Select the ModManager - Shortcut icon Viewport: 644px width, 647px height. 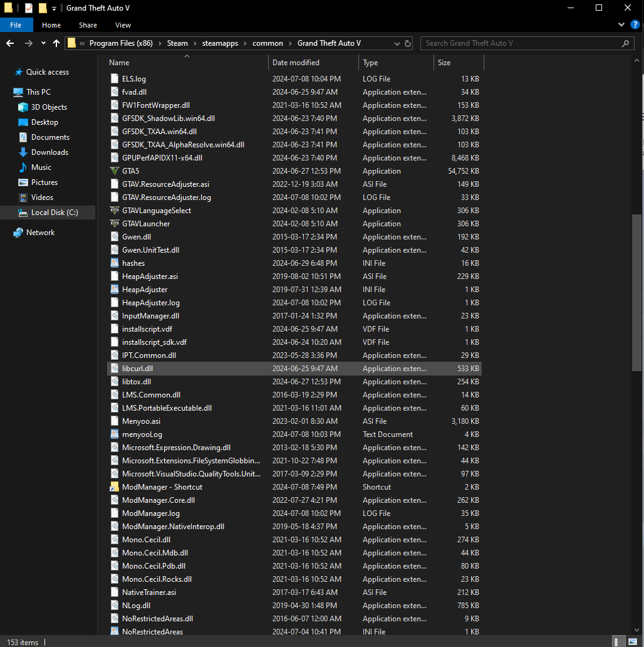click(115, 487)
